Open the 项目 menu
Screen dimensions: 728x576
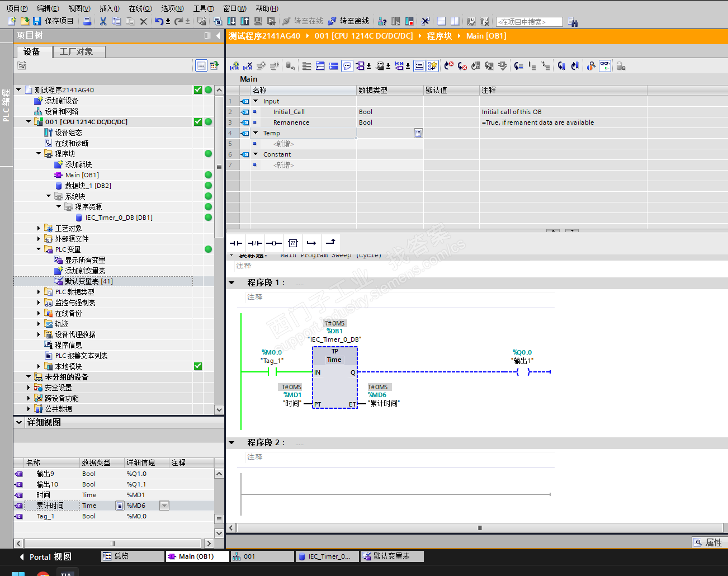(x=17, y=8)
